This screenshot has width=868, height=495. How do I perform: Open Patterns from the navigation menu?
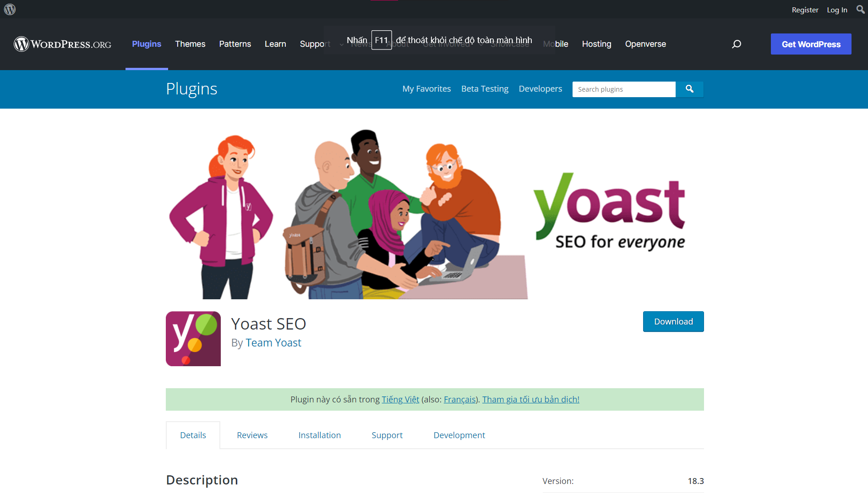(x=235, y=44)
